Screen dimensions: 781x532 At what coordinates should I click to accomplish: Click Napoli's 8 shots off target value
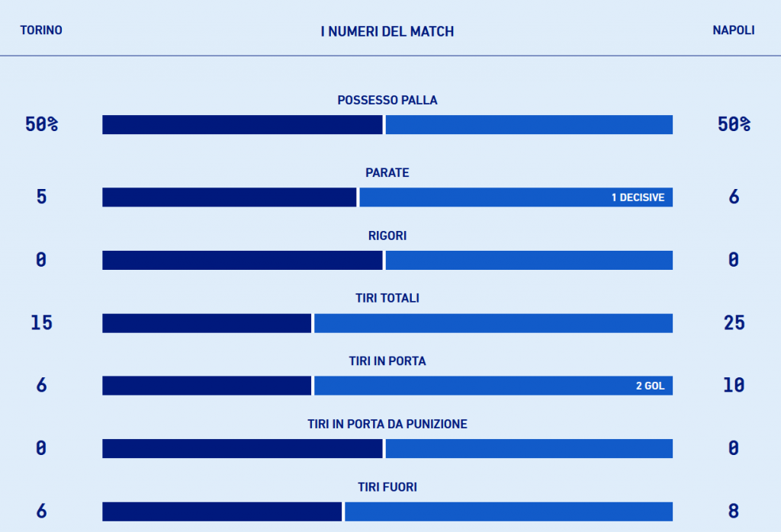[734, 511]
